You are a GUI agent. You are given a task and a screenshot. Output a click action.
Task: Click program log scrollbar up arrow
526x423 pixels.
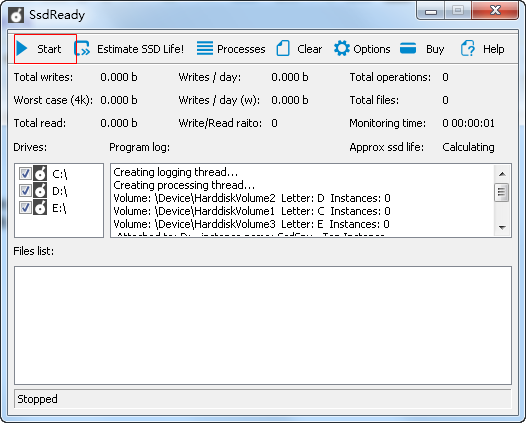tap(502, 174)
